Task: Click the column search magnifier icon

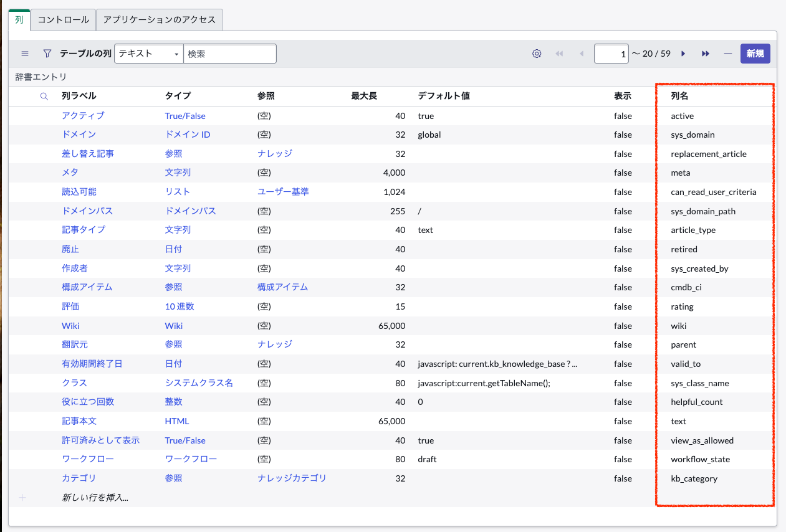Action: pos(44,97)
